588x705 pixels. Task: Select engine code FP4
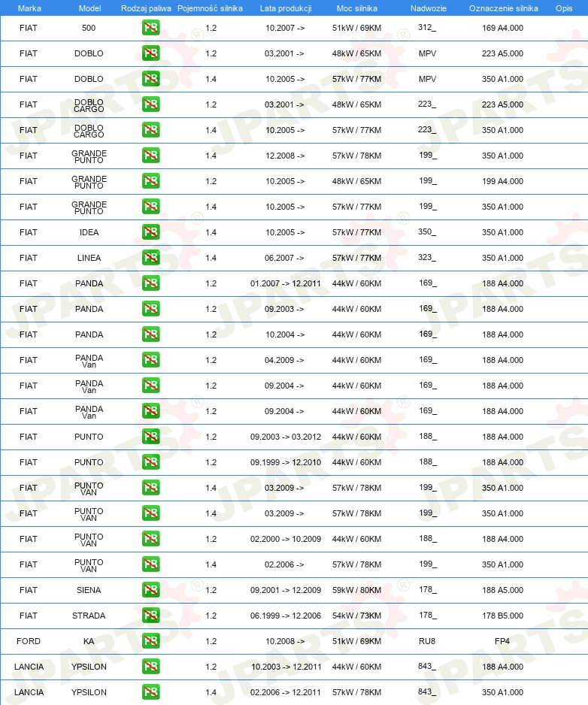(x=502, y=641)
